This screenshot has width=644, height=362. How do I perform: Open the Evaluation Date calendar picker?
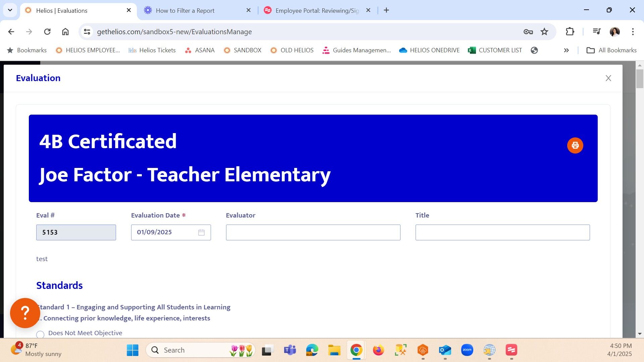(x=201, y=232)
